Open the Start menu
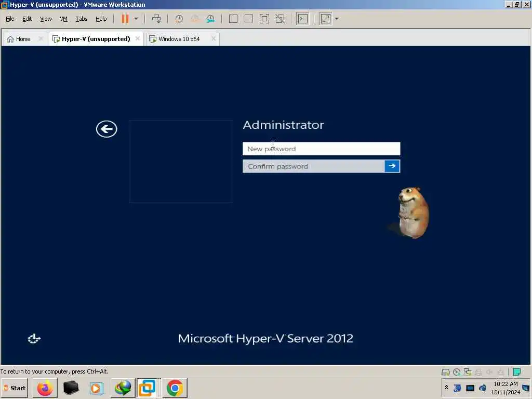 pyautogui.click(x=14, y=388)
